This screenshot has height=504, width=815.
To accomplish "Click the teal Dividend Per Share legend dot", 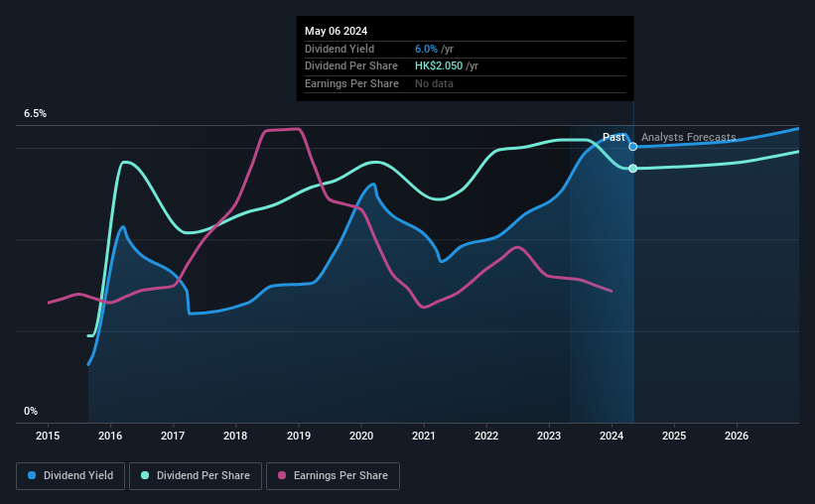I will point(145,475).
